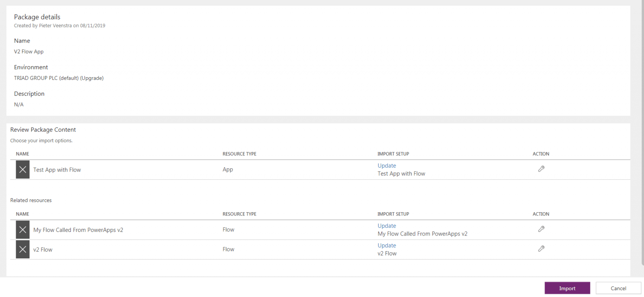The image size is (644, 297).
Task: Cancel the package import
Action: point(618,288)
